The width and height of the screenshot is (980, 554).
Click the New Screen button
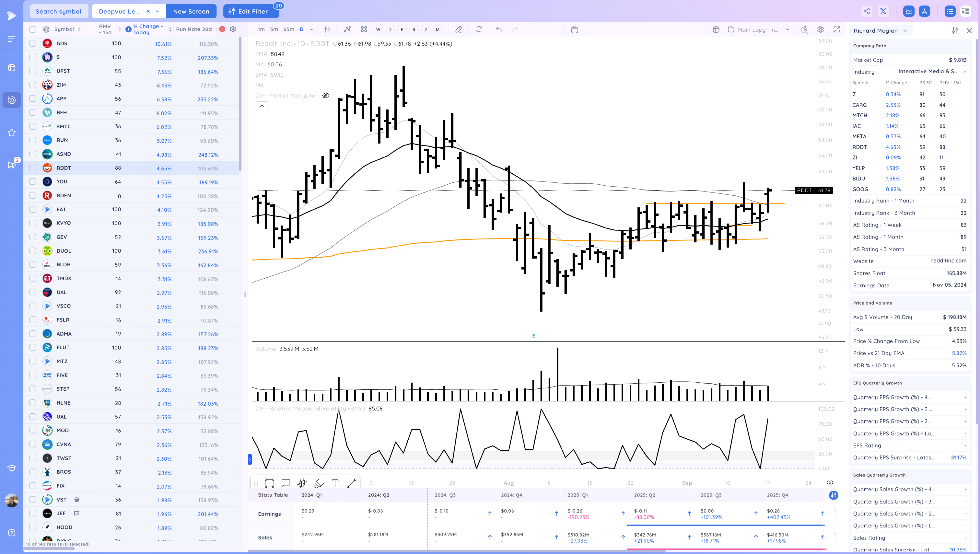click(191, 11)
